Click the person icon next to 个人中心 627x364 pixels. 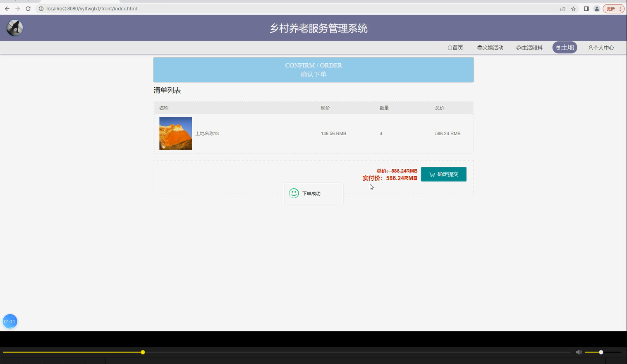coord(590,48)
